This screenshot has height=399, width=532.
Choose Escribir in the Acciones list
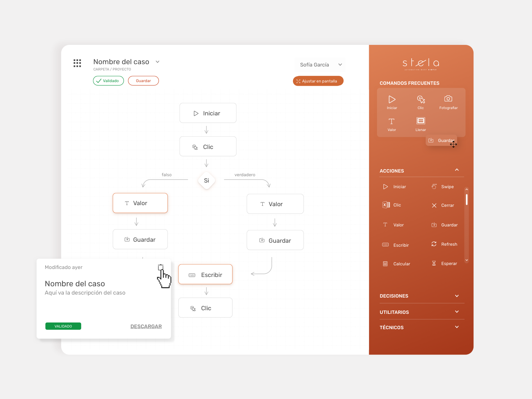click(x=395, y=245)
